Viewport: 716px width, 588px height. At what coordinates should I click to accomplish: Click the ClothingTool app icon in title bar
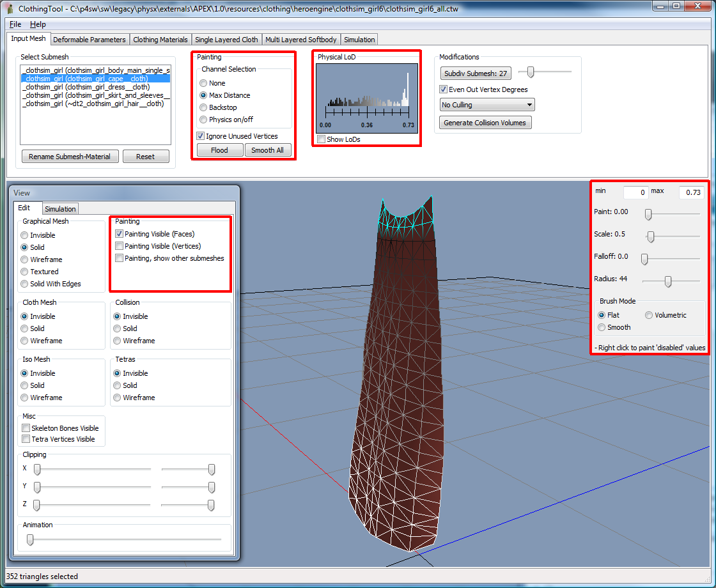10,8
